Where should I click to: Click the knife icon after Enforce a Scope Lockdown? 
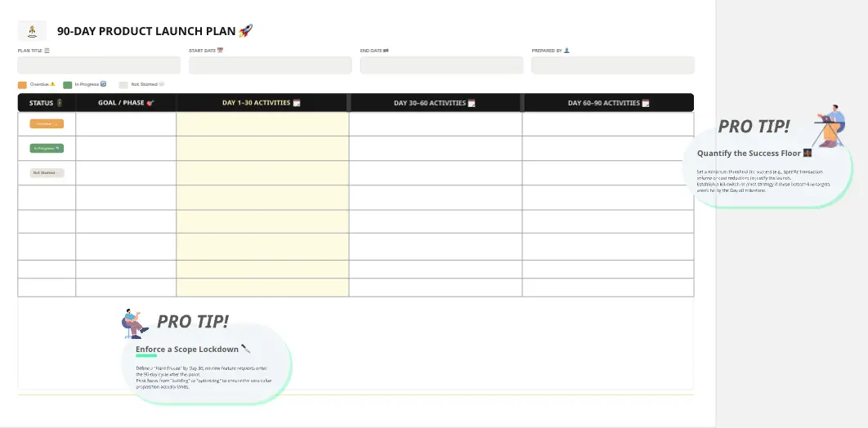(246, 349)
